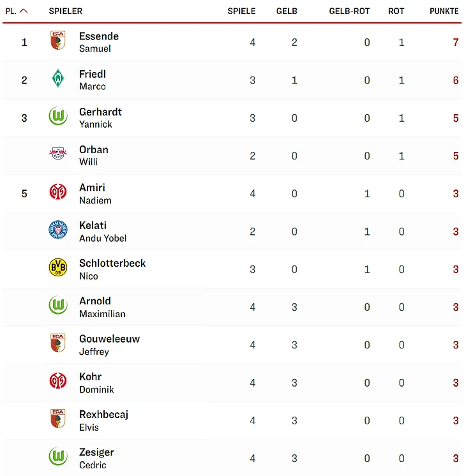Click Augsburg logo next to Rexhbecaj
This screenshot has height=476, width=466.
point(58,419)
